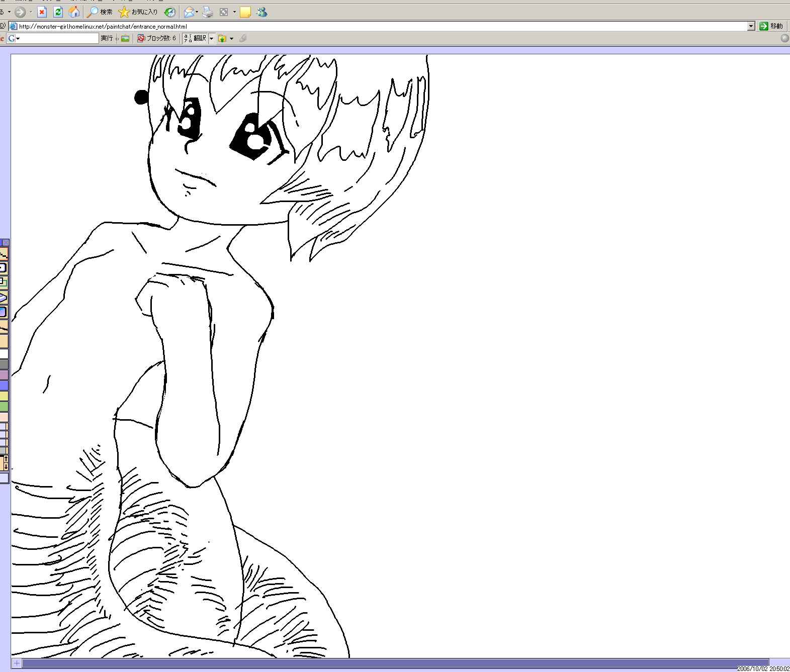Go to the Home page icon

(74, 12)
